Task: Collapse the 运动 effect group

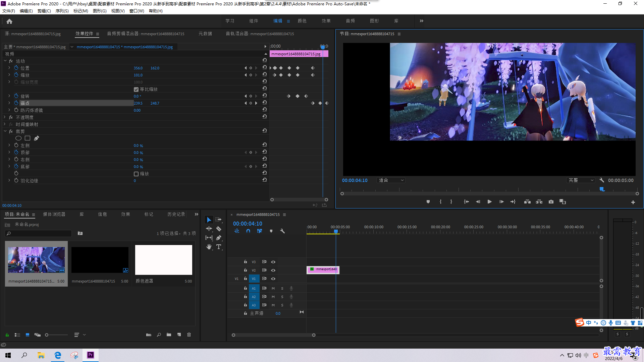Action: click(5, 61)
